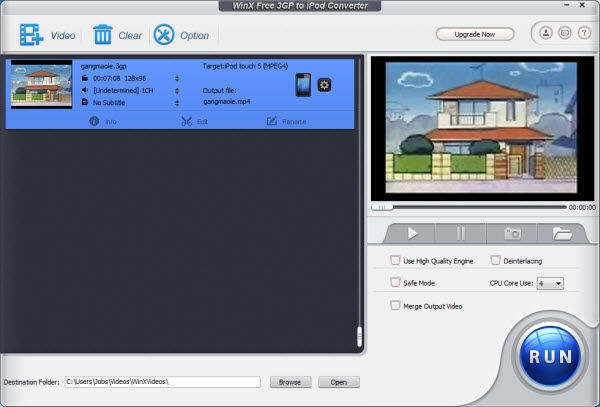The width and height of the screenshot is (600, 407).
Task: Click the audio speaker icon in file row
Action: pyautogui.click(x=85, y=90)
